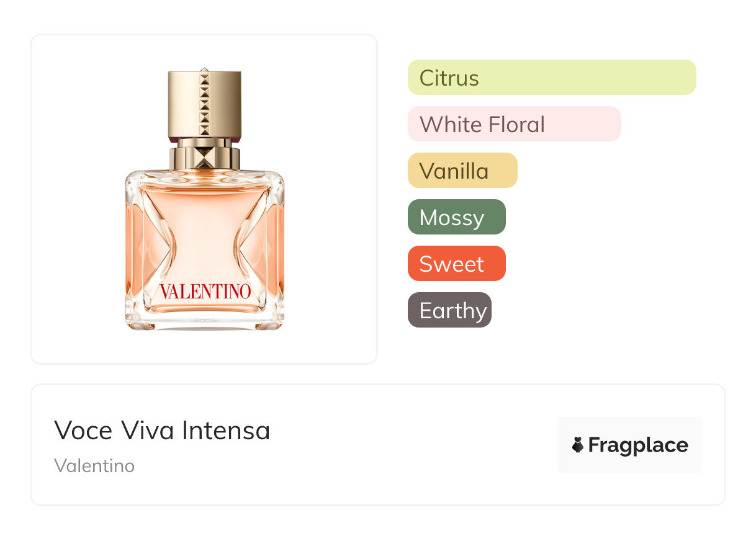
Task: Pick the gray Earthy accord tag
Action: coord(449,310)
